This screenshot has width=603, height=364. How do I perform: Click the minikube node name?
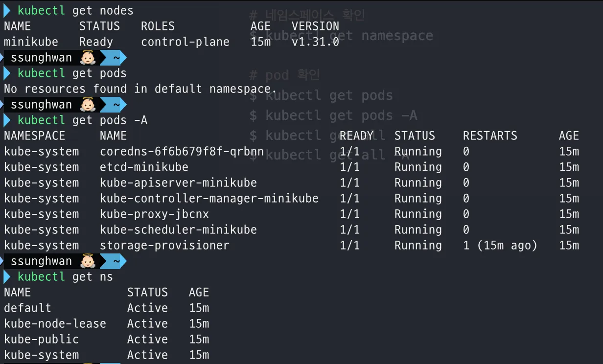pyautogui.click(x=31, y=42)
